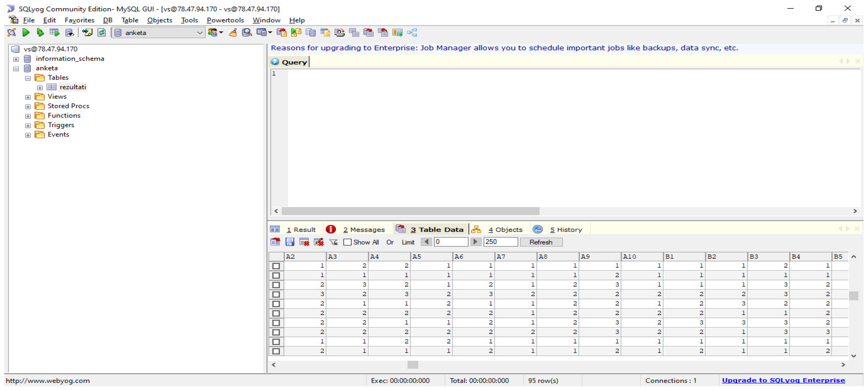Click the blue floppy save icon

pyautogui.click(x=290, y=242)
